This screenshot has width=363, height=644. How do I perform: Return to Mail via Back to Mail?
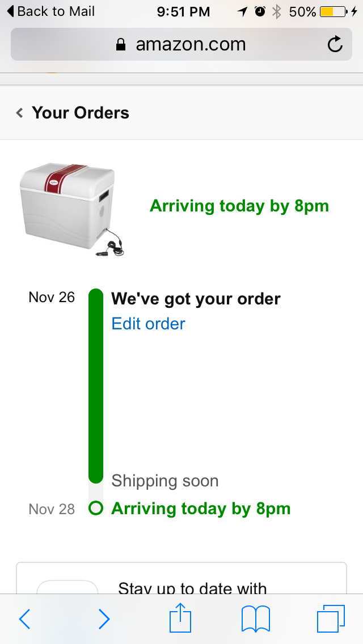51,11
